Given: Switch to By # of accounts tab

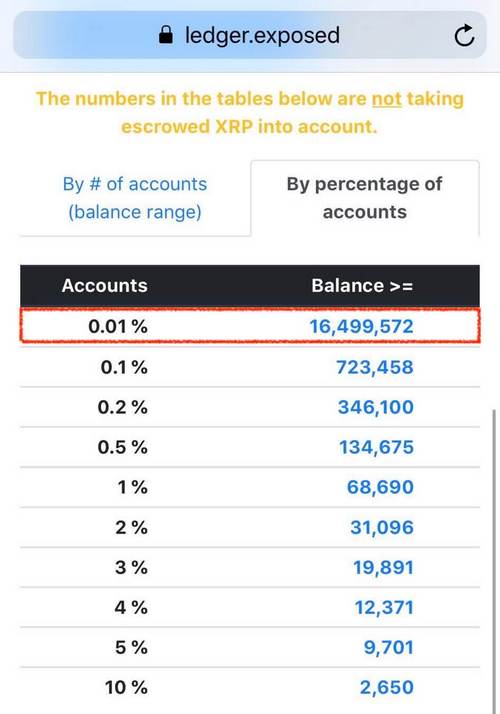Looking at the screenshot, I should point(135,198).
